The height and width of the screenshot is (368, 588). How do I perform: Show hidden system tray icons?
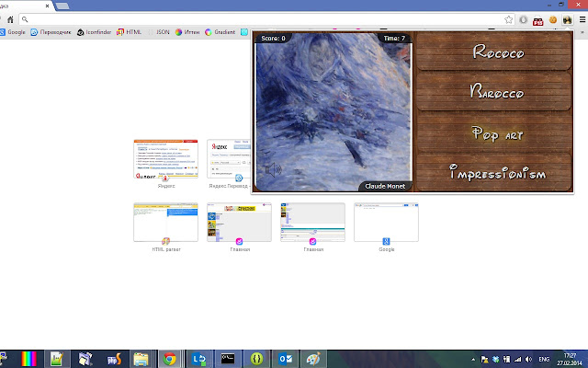473,360
